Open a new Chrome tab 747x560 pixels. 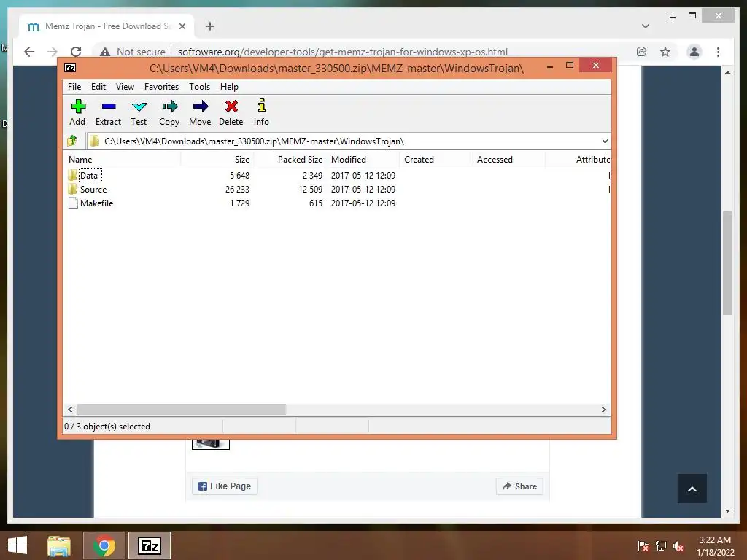pyautogui.click(x=210, y=26)
